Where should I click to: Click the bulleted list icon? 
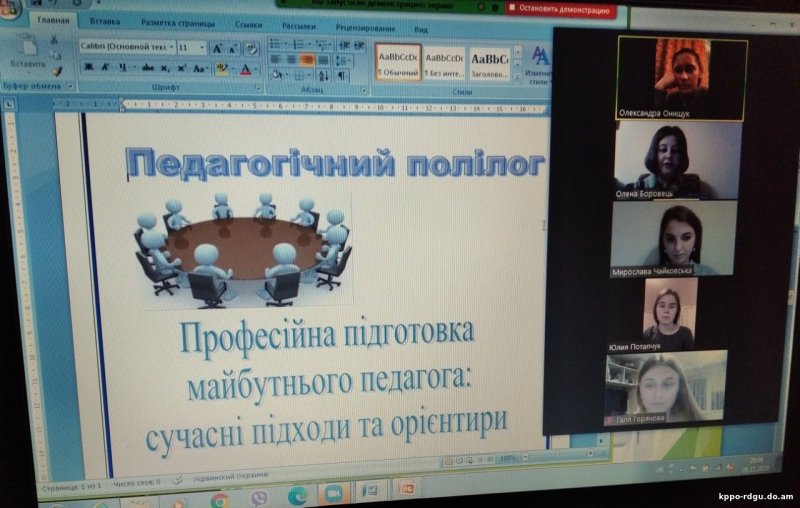274,44
